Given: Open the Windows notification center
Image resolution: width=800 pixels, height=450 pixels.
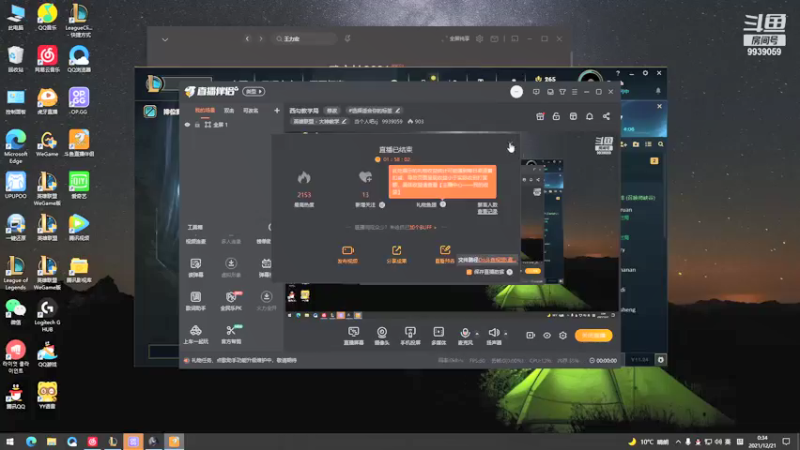Looking at the screenshot, I should coord(786,441).
